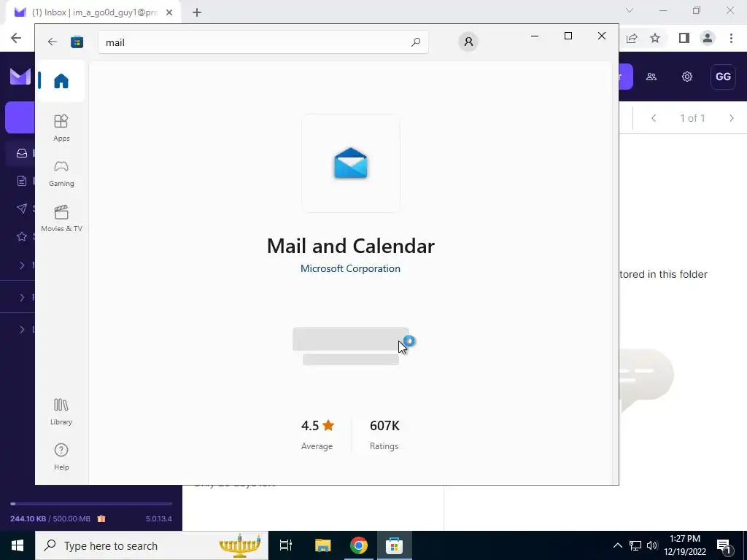Image resolution: width=747 pixels, height=560 pixels.
Task: Open the Windows Start menu
Action: coord(18,545)
